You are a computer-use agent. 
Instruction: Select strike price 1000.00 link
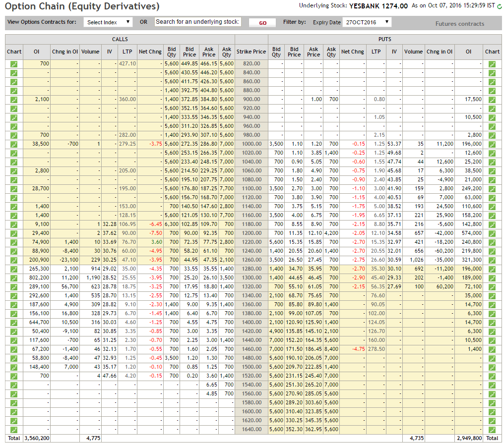[252, 144]
